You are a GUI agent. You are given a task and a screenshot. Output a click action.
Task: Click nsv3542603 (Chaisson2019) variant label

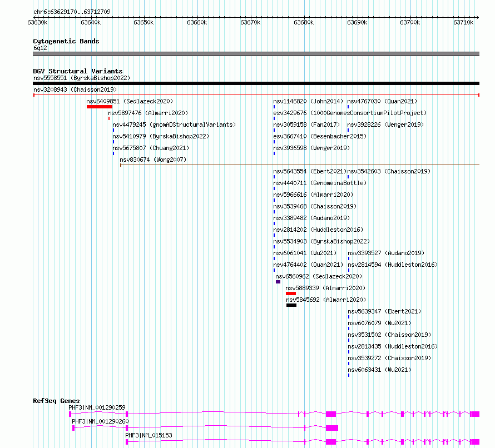point(389,171)
